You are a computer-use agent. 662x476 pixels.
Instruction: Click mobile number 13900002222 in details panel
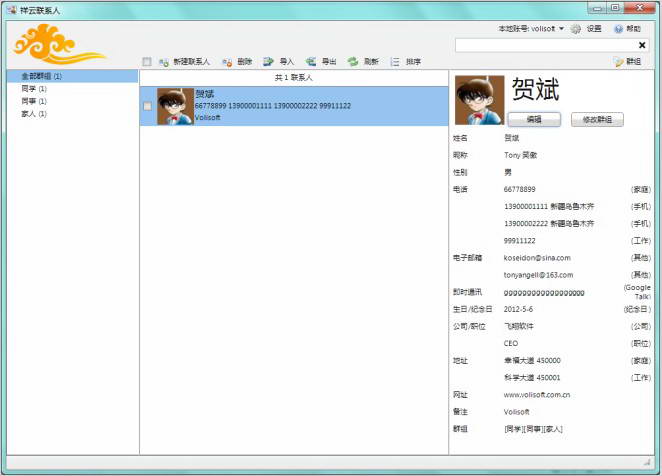click(526, 223)
